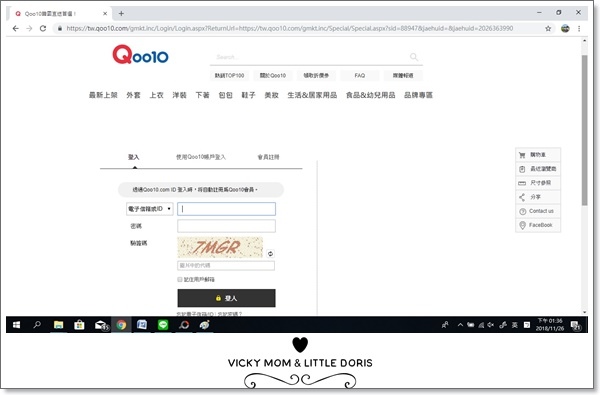Open 上衣 tops category

(x=157, y=95)
